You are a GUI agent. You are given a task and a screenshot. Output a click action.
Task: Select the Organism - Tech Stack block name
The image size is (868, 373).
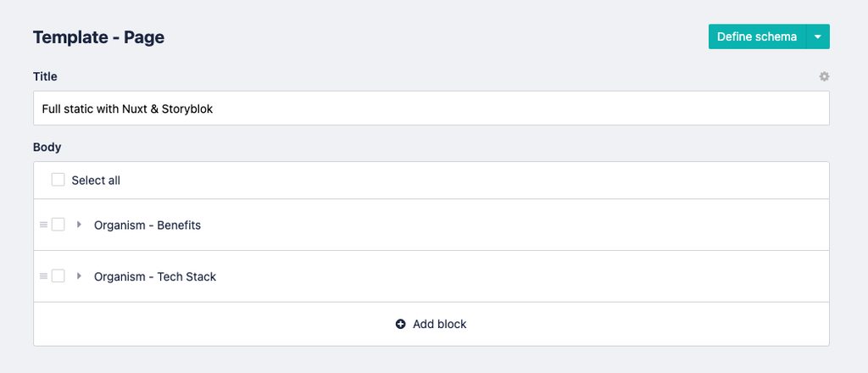pyautogui.click(x=155, y=276)
